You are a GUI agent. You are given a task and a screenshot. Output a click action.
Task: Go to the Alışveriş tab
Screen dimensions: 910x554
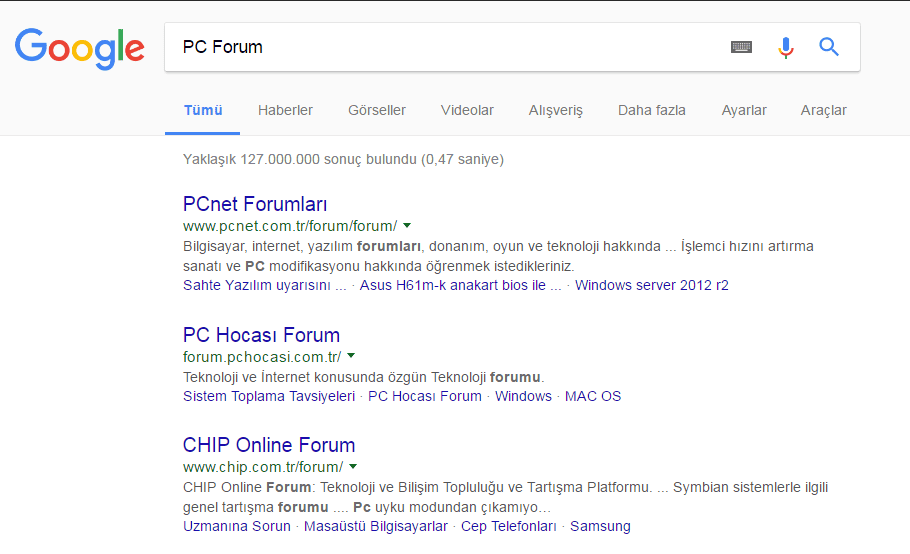(556, 110)
